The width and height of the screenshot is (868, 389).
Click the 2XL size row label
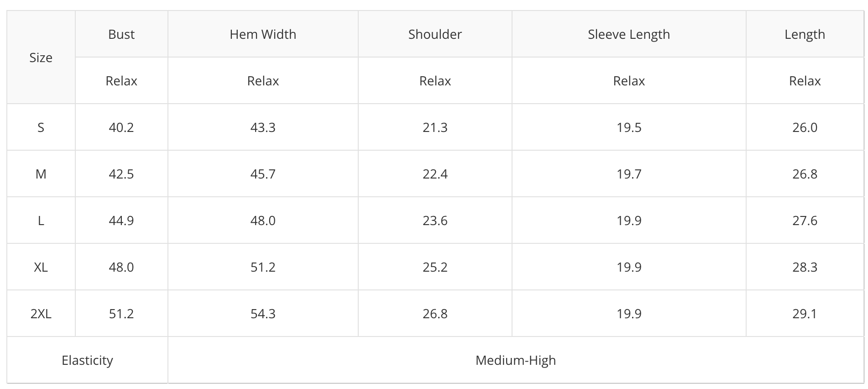41,314
